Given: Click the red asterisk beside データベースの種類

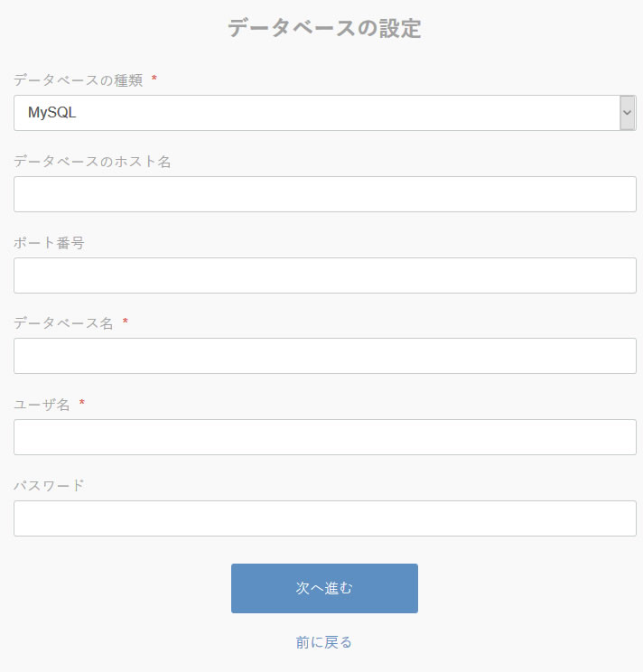Looking at the screenshot, I should click(x=154, y=79).
